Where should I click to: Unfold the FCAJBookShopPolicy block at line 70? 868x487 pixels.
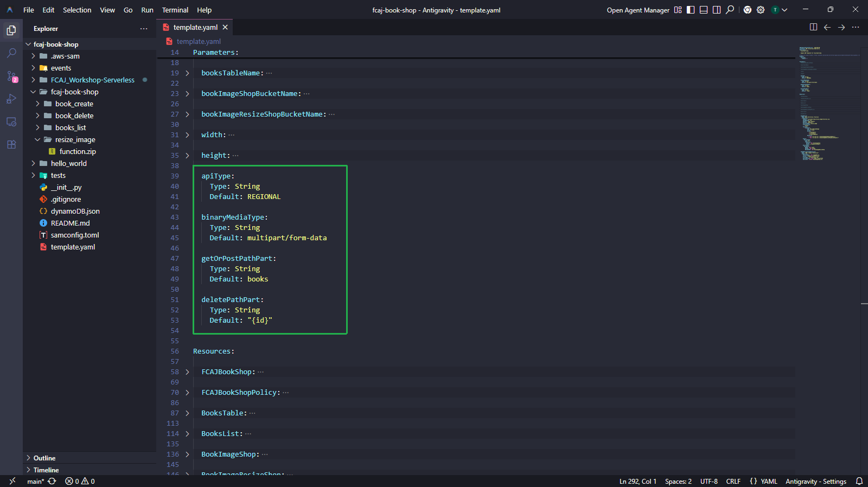[187, 393]
